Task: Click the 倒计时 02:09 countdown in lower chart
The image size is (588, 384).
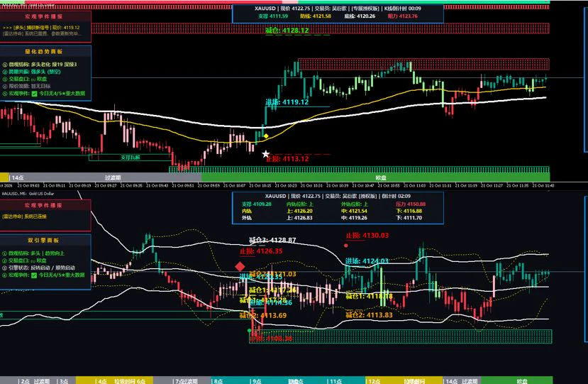Action: point(396,196)
